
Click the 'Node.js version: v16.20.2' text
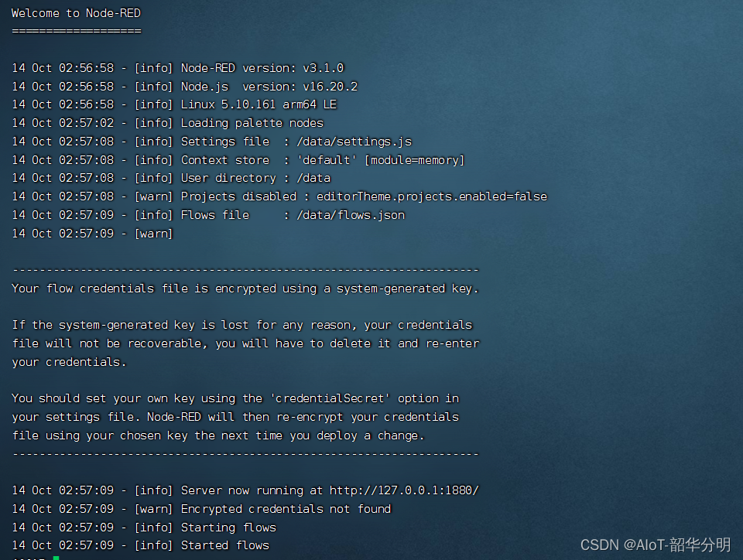pyautogui.click(x=269, y=87)
